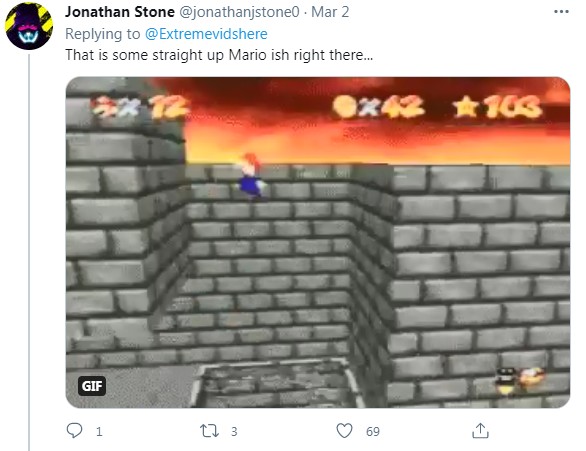
Task: Open the Mar 2 timestamp link
Action: (330, 12)
